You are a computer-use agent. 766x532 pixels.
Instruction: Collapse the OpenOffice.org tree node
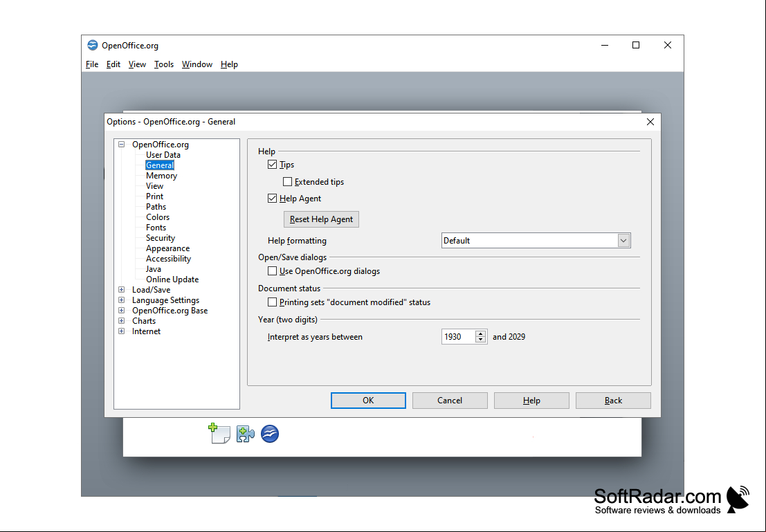point(122,145)
